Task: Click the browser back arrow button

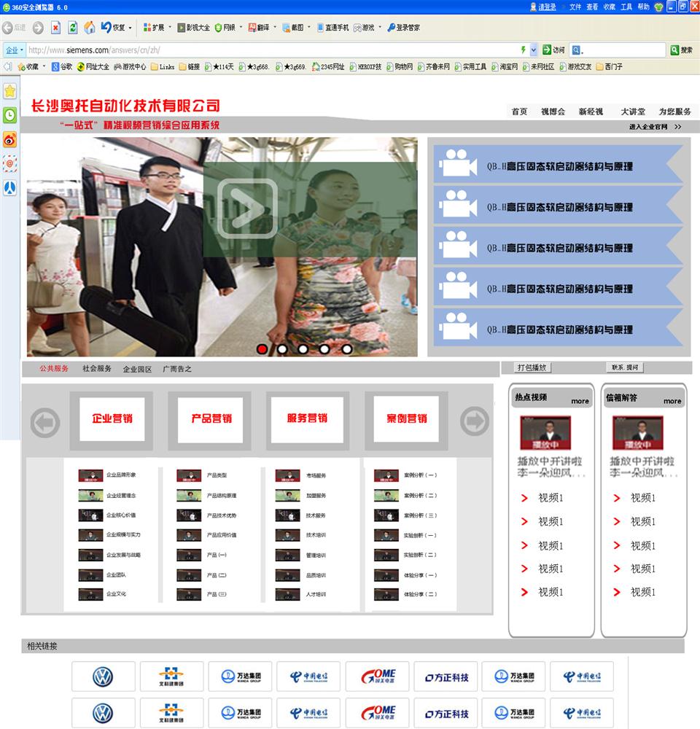Action: point(7,28)
